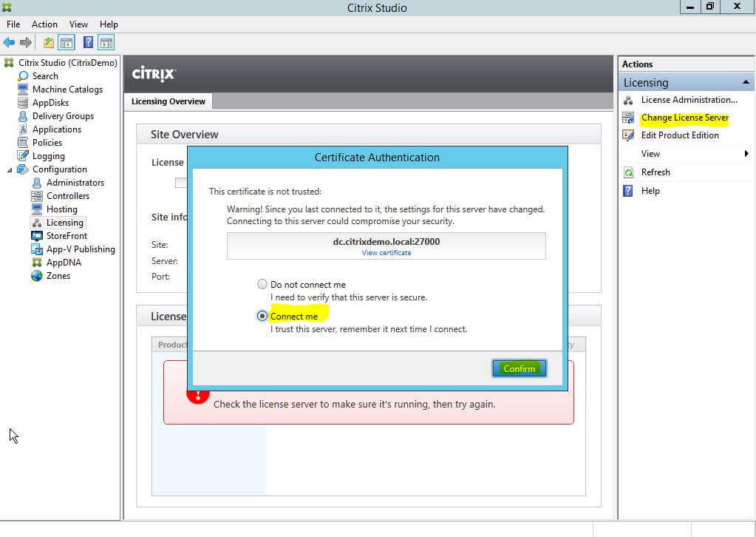This screenshot has height=537, width=756.
Task: Open the File menu
Action: point(13,24)
